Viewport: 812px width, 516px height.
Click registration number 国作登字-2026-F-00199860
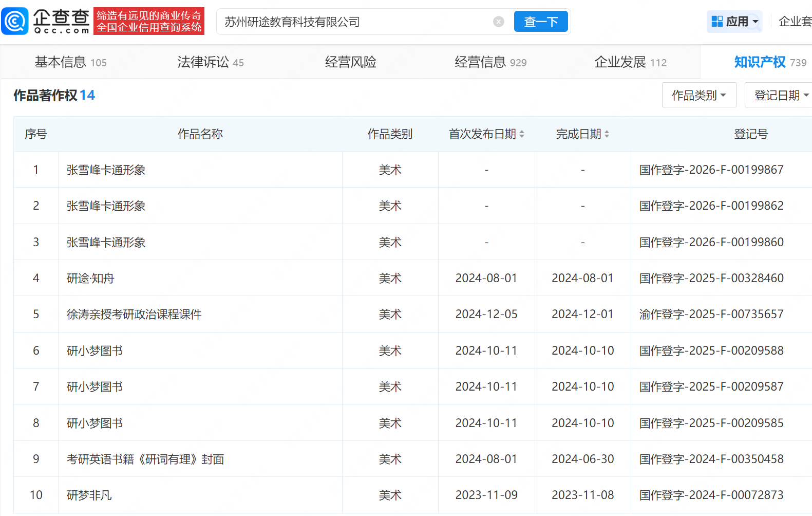click(711, 242)
